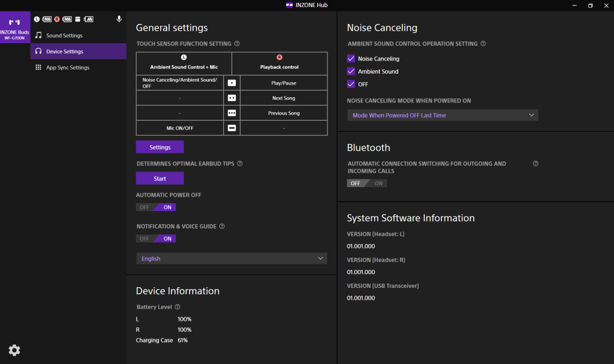Go to App Sync Settings
The image size is (614, 364).
click(79, 67)
